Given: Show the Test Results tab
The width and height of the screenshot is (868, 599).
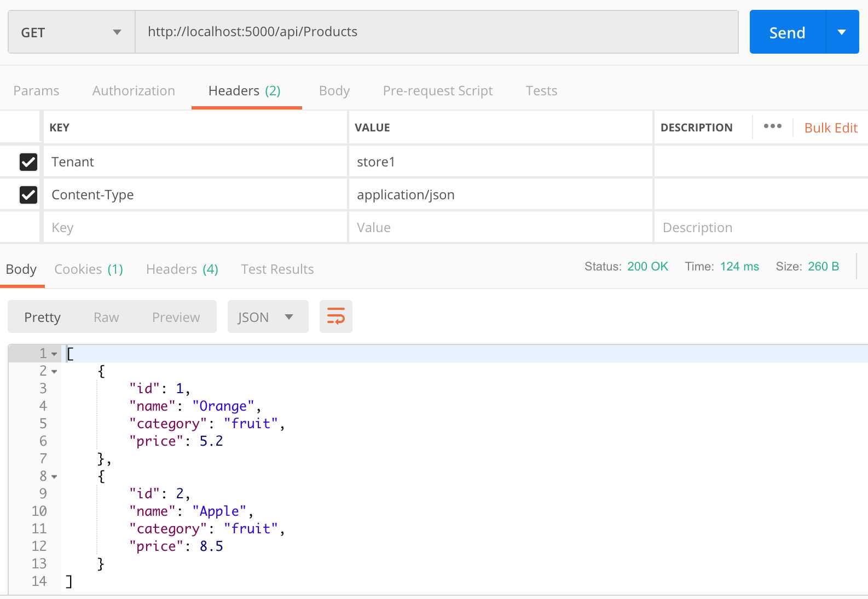Looking at the screenshot, I should pos(277,269).
